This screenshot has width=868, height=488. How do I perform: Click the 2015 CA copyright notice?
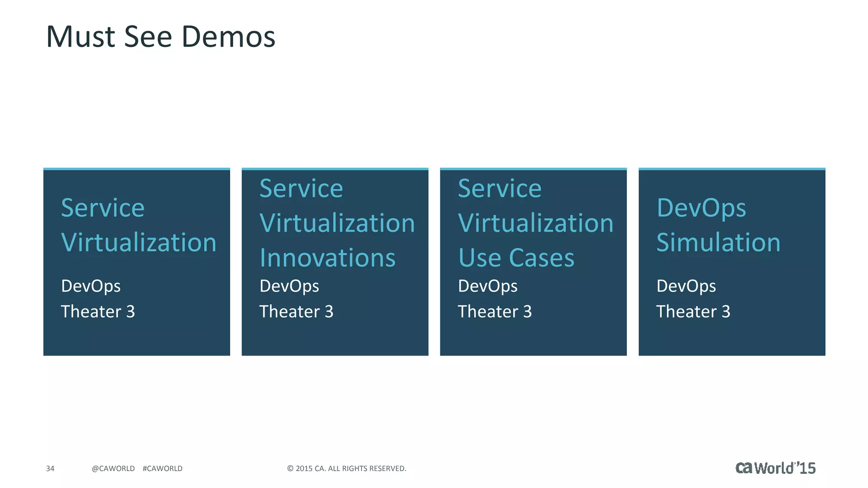(347, 469)
